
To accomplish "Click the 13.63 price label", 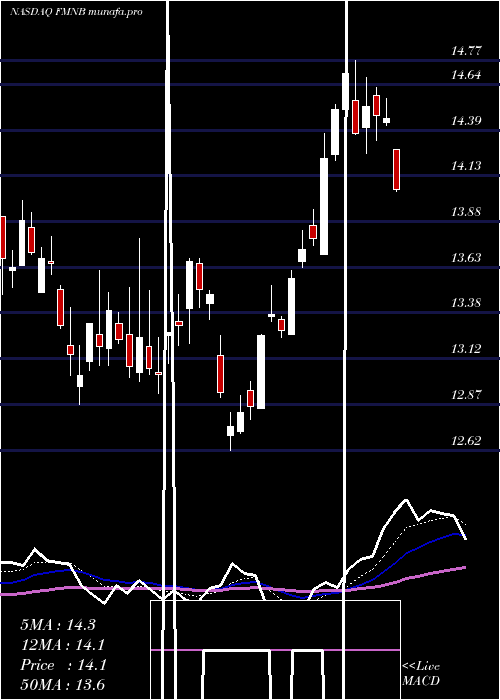I will [466, 258].
